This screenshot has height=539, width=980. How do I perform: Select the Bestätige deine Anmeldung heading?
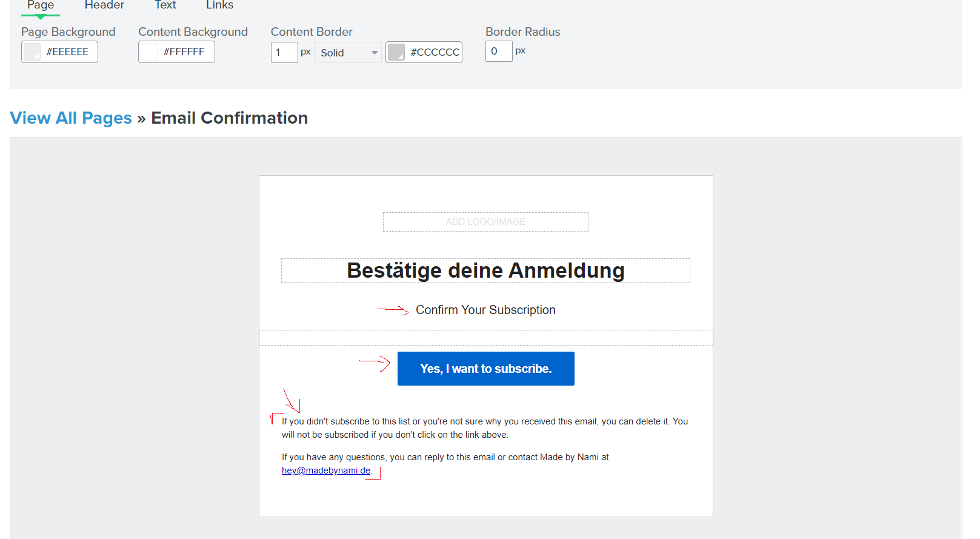(x=485, y=270)
